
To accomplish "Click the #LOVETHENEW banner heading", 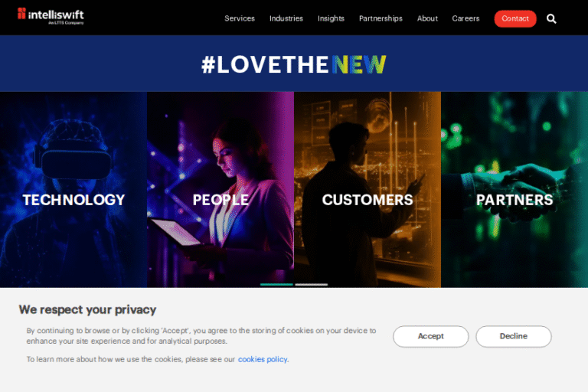I will pos(294,64).
